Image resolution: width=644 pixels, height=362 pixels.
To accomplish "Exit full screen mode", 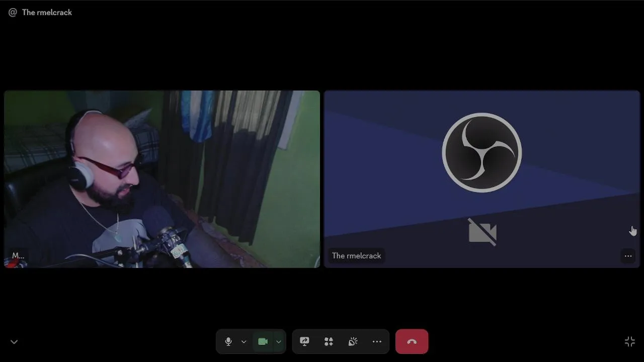I will coord(629,342).
